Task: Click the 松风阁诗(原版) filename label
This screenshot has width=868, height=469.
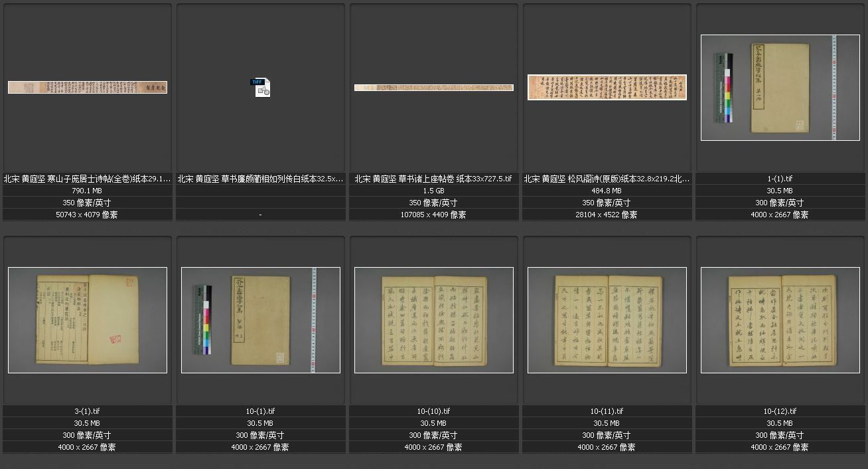Action: [x=607, y=179]
